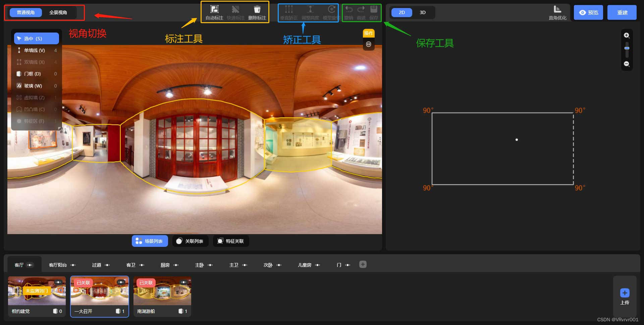Open the options dots on 厨房 tab
The image size is (644, 325).
176,265
